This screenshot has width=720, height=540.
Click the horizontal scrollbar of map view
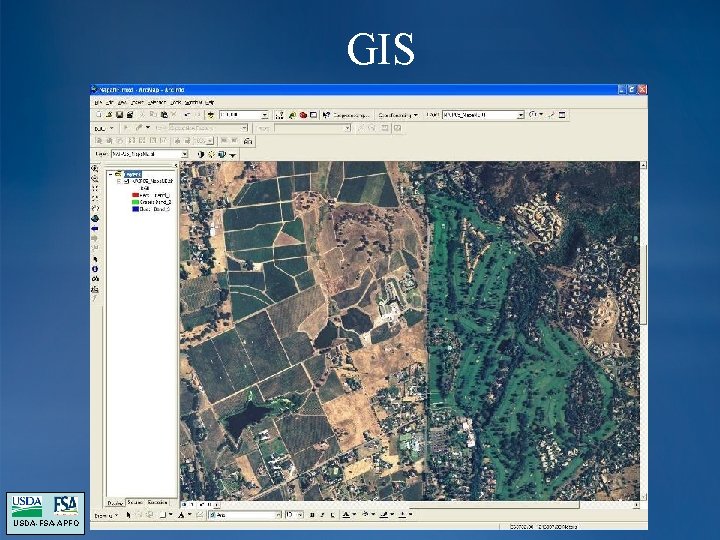pos(429,505)
